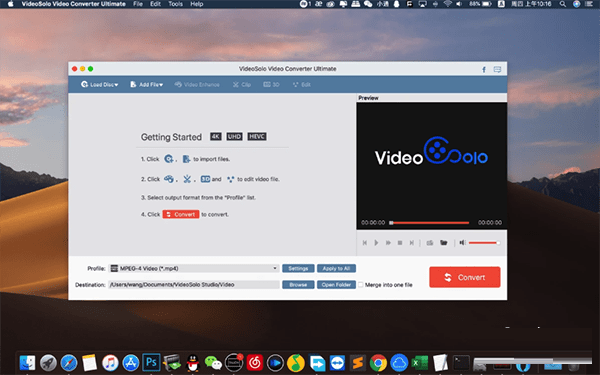The height and width of the screenshot is (375, 600).
Task: Open TeamViewer from the dock
Action: point(337,362)
